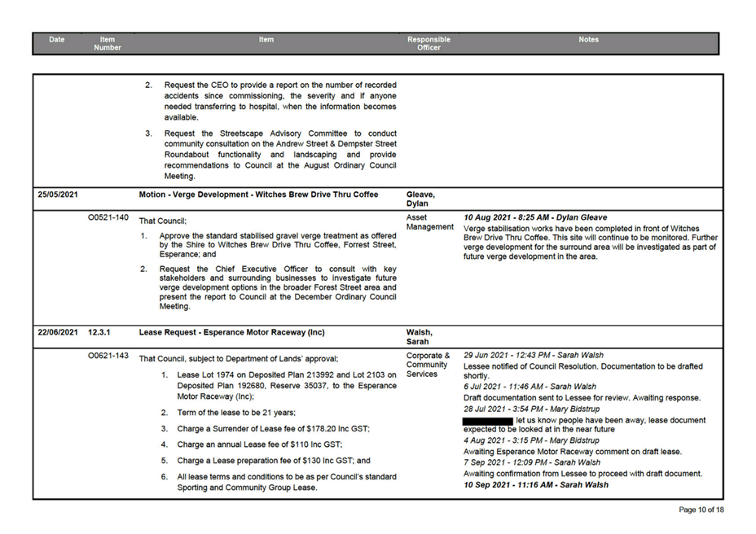The image size is (756, 534).
Task: Click resolution number O0521-140
Action: coord(108,218)
